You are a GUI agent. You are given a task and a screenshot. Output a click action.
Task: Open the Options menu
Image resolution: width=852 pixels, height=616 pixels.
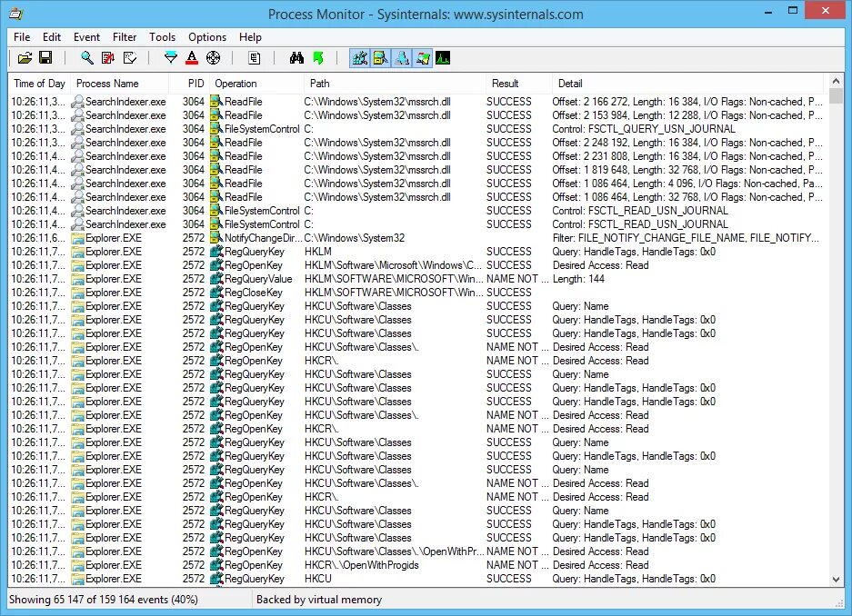[207, 37]
